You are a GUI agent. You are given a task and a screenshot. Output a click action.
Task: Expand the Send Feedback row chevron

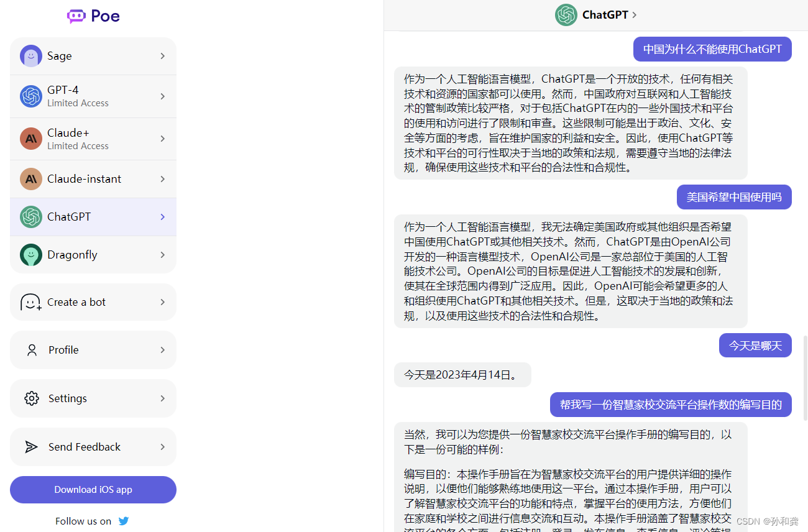(163, 447)
